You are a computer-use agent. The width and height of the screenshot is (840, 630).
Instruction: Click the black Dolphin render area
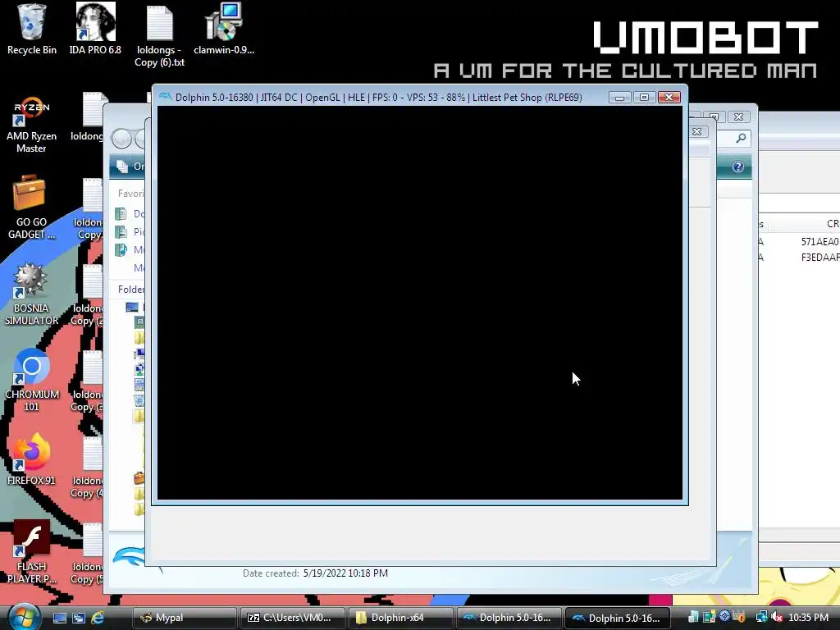pos(419,303)
